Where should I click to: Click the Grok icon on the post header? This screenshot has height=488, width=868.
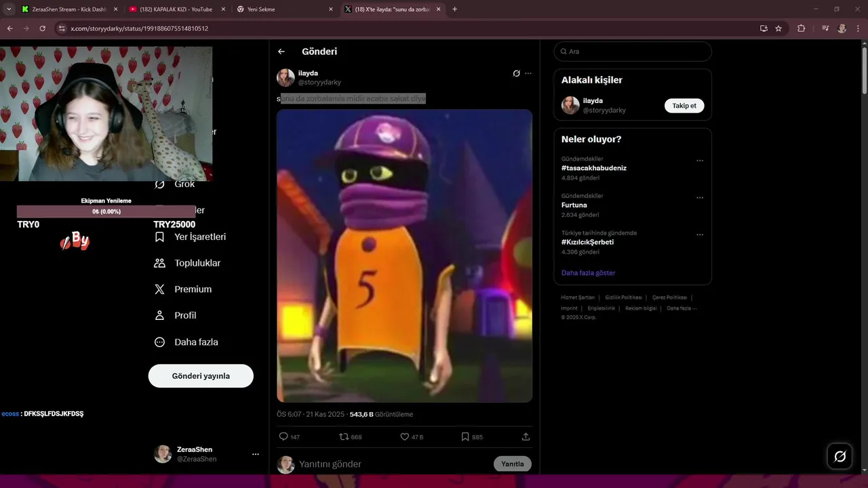click(516, 73)
